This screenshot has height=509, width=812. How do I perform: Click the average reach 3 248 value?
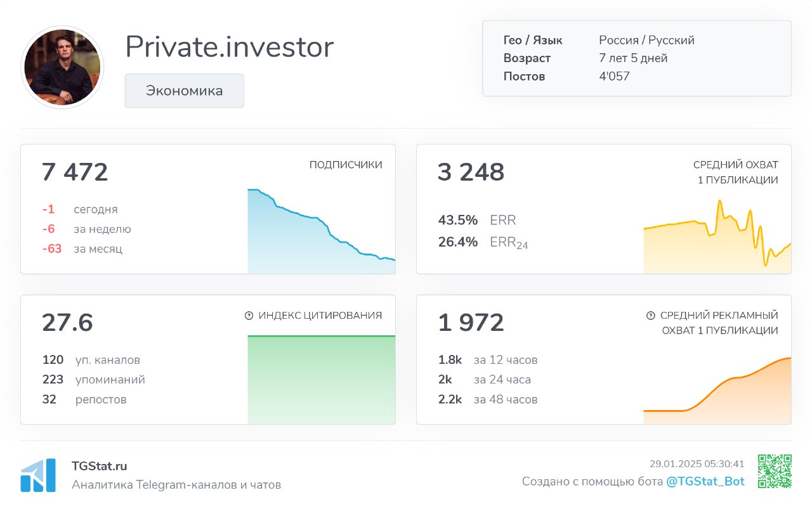pos(471,172)
